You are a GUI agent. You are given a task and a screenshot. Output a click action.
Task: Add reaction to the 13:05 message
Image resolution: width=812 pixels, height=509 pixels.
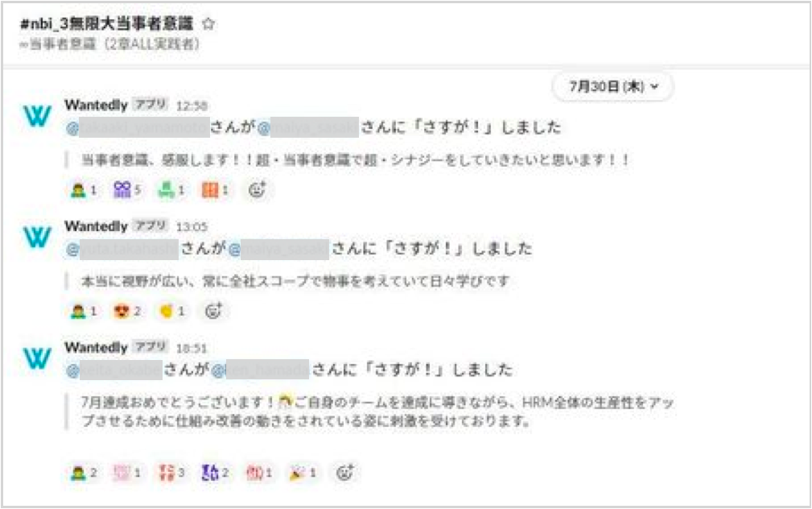[x=214, y=311]
